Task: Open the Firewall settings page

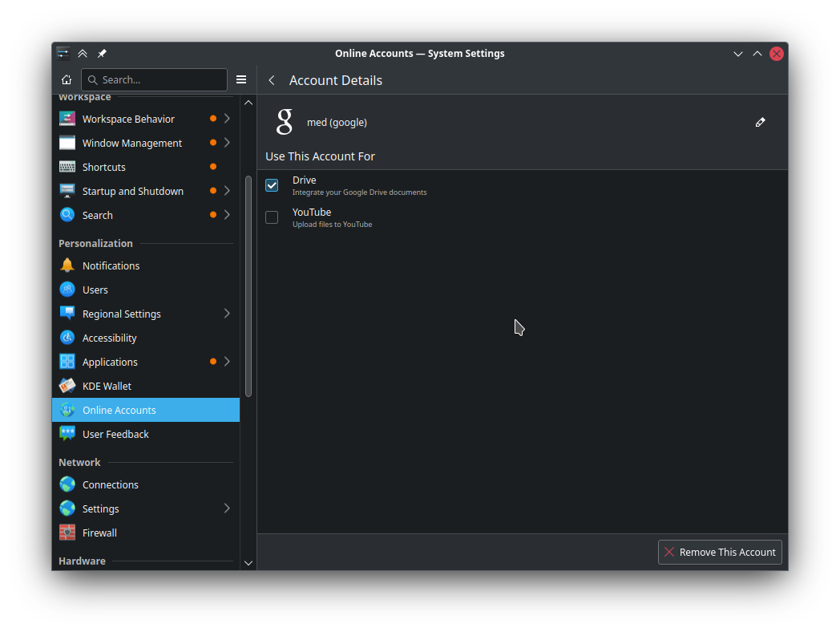Action: [x=146, y=533]
